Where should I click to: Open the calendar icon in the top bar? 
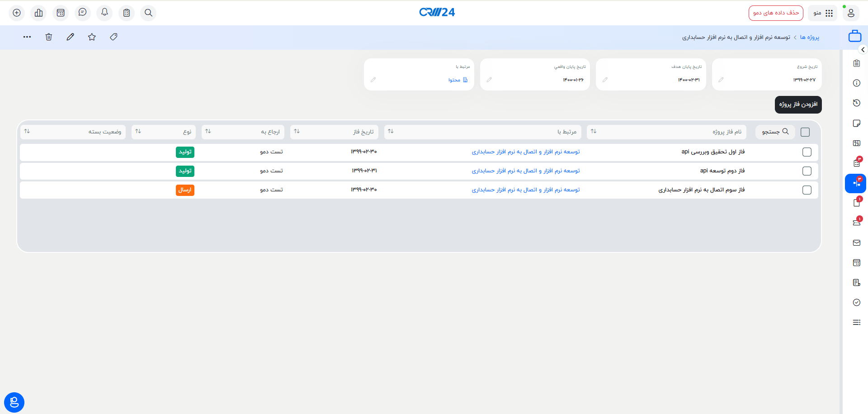(61, 13)
